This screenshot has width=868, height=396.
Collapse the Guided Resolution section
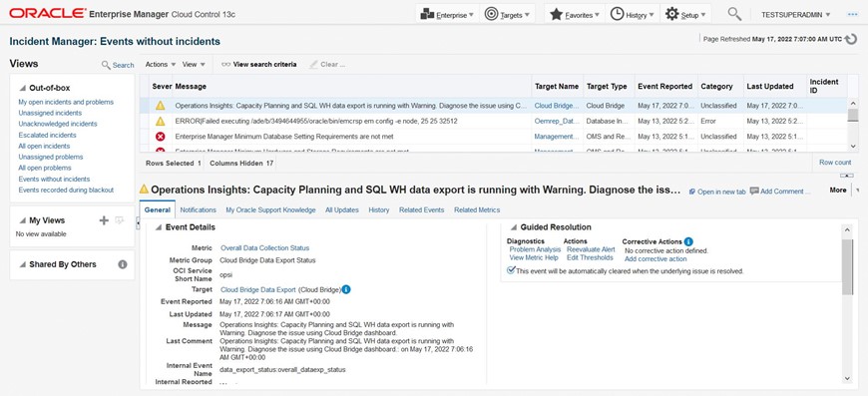(514, 227)
